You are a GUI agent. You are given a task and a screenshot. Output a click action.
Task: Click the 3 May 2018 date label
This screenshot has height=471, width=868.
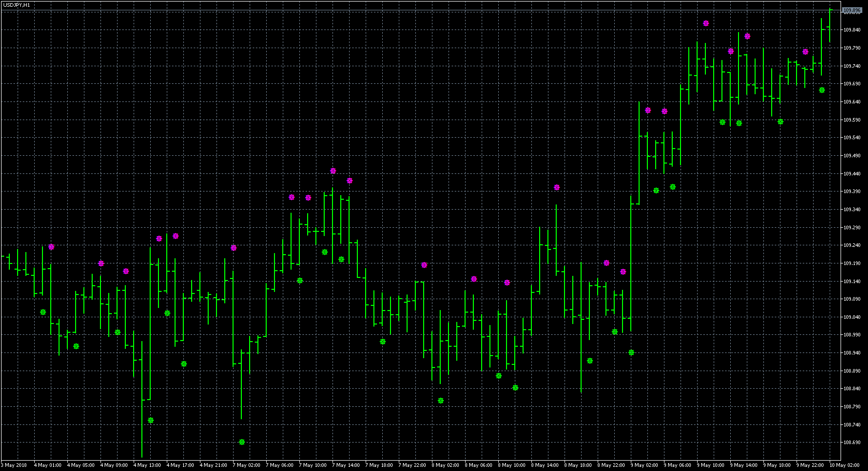(15, 465)
